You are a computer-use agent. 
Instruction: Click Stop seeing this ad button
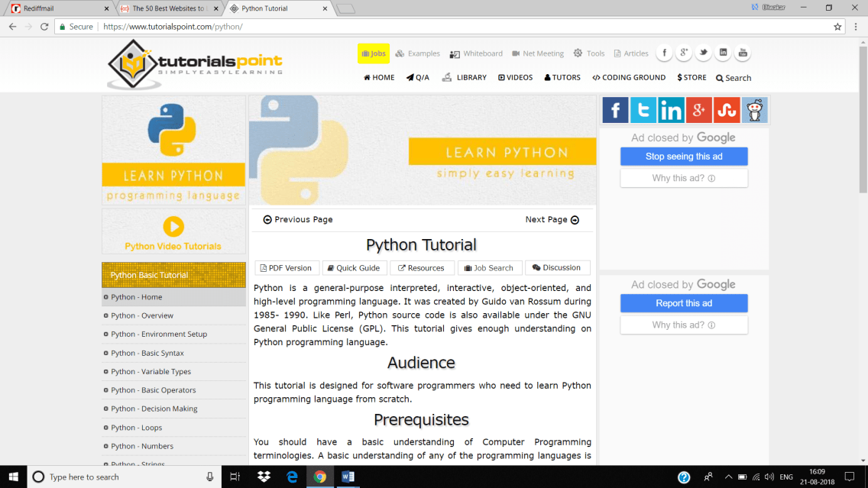pyautogui.click(x=684, y=157)
